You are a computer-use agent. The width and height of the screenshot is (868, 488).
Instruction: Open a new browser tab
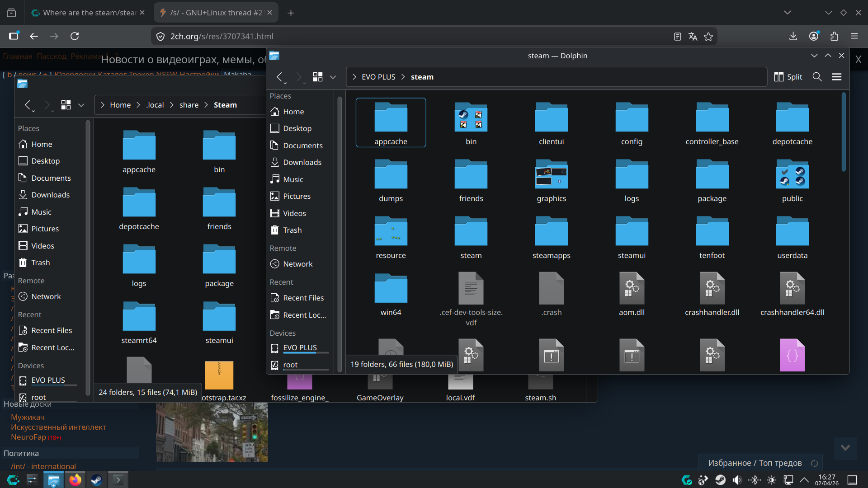click(291, 13)
